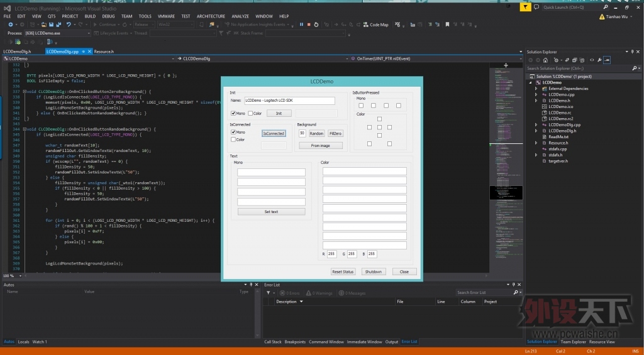Open the Description column filter dropdown
Screen dimensions: 644x355
(x=301, y=302)
